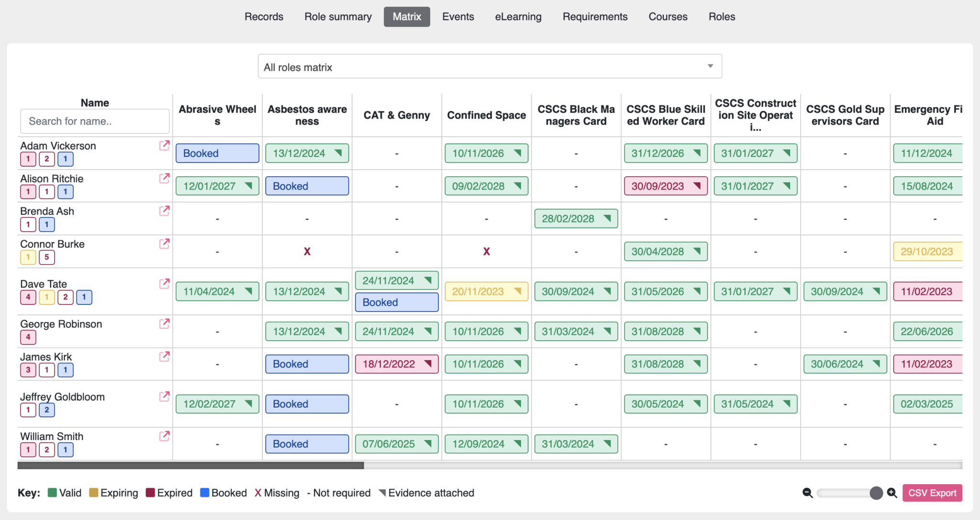Select Jeffrey Goldbloom's Booked Asbestos awareness cell
Viewport: 980px width, 520px height.
tap(307, 404)
